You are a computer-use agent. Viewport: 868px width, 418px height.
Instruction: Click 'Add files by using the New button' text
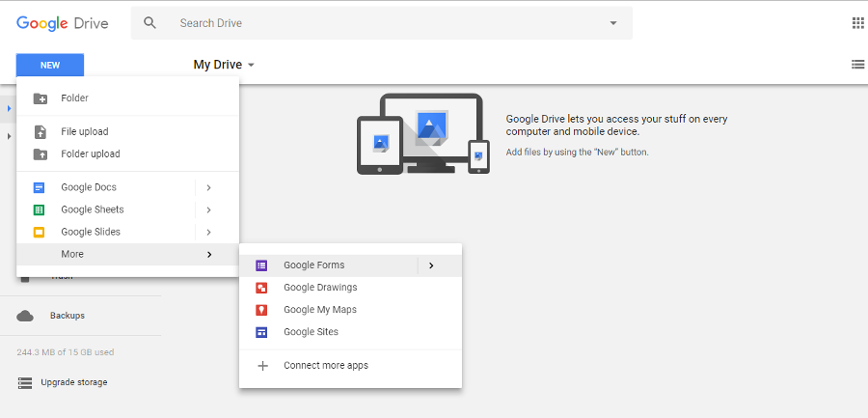pos(578,153)
